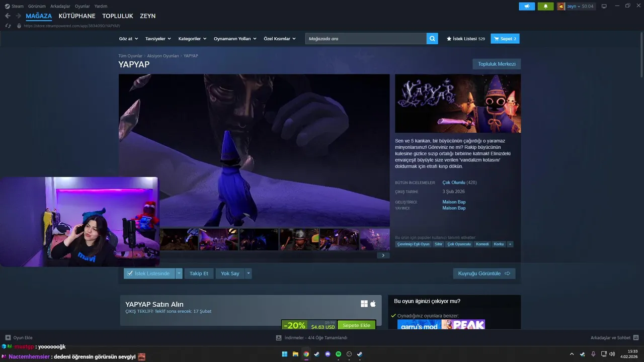Select the Çevrimiçi Eşli Oyun tag
Image resolution: width=644 pixels, height=362 pixels.
[414, 244]
